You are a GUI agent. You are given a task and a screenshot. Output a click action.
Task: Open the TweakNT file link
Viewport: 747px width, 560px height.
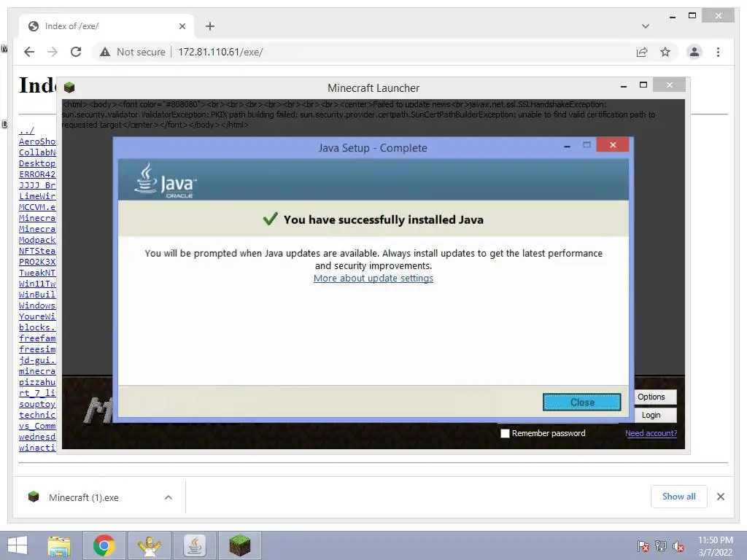(37, 273)
